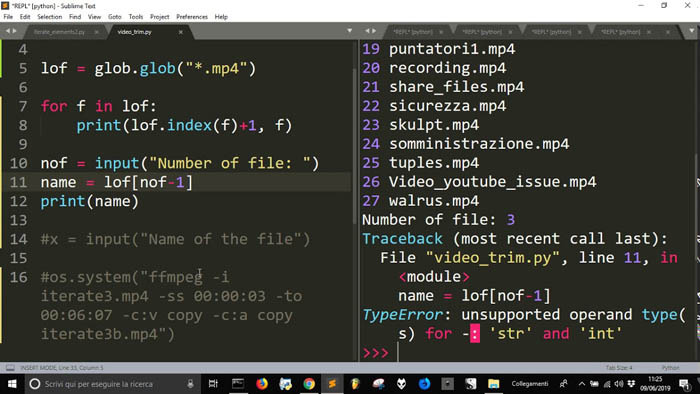Open Tab Size: 4 indentation selector
This screenshot has width=700, height=394.
(619, 368)
